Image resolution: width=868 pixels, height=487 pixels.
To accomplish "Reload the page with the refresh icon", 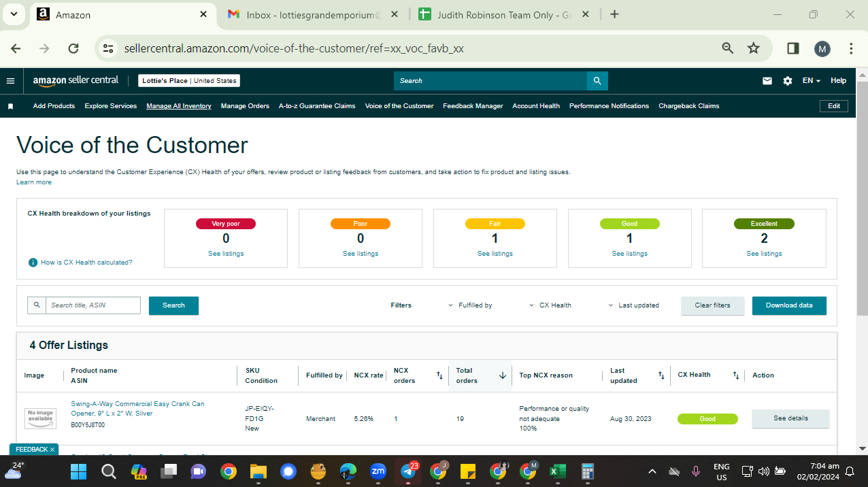I will pos(74,48).
